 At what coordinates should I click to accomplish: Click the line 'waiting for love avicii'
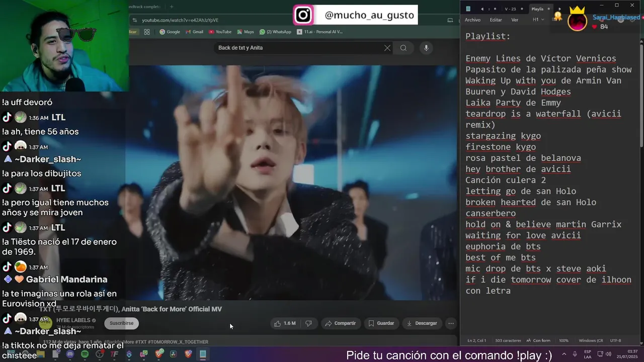523,235
